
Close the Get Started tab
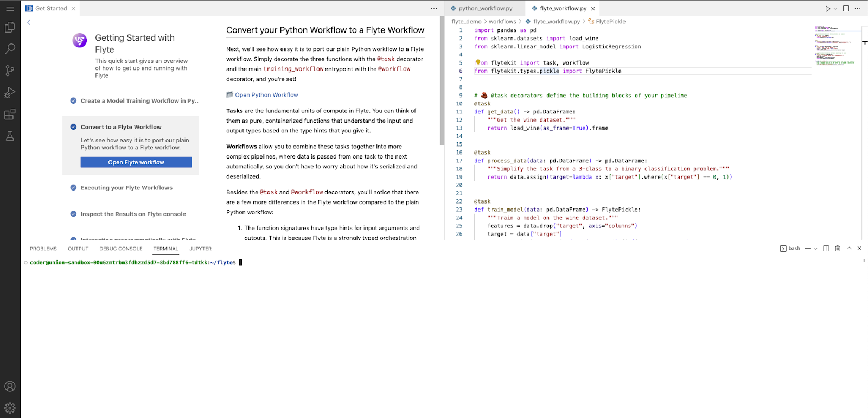73,9
